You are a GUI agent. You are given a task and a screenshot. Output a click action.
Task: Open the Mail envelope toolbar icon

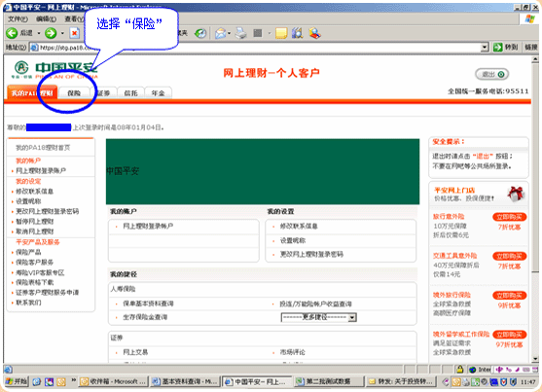point(221,33)
